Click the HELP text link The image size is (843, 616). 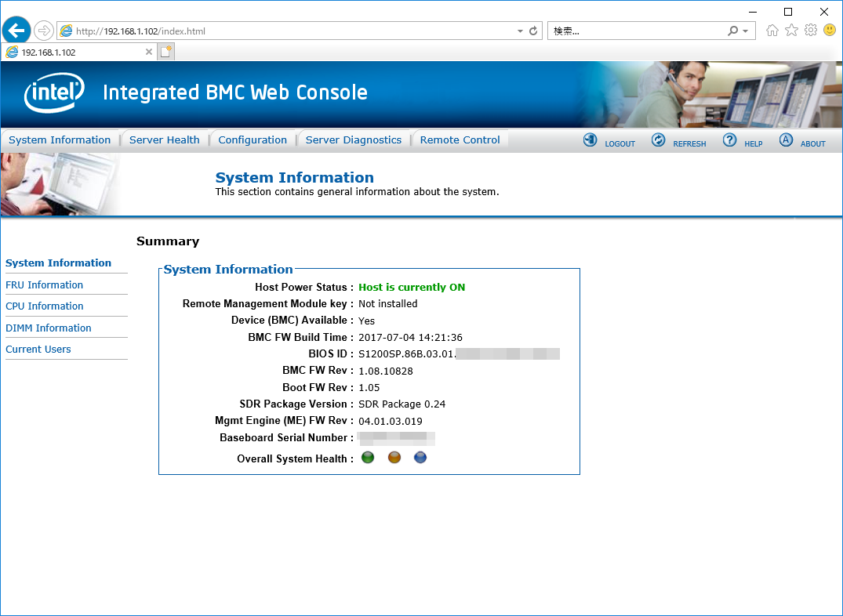click(x=754, y=144)
